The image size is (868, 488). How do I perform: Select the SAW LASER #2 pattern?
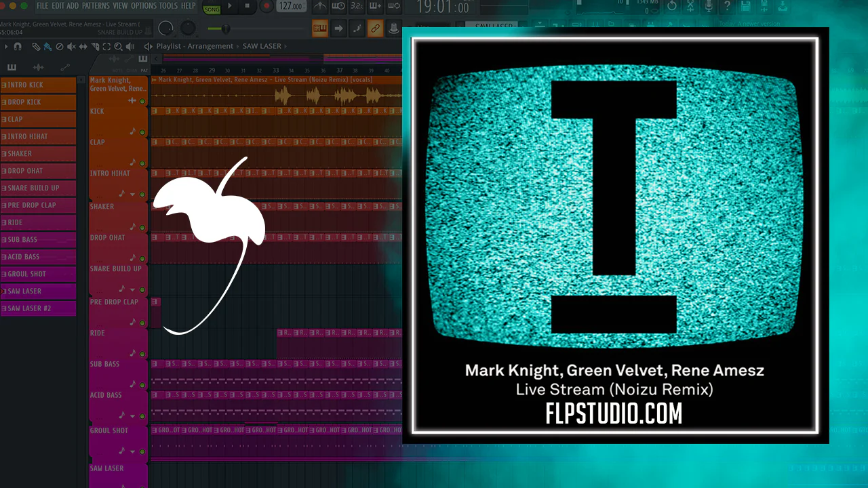(38, 308)
